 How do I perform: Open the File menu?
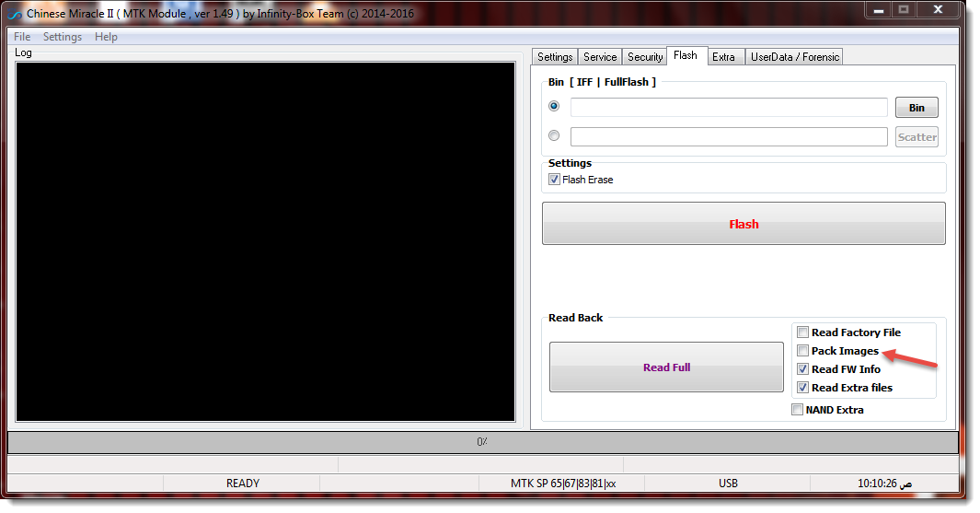22,37
